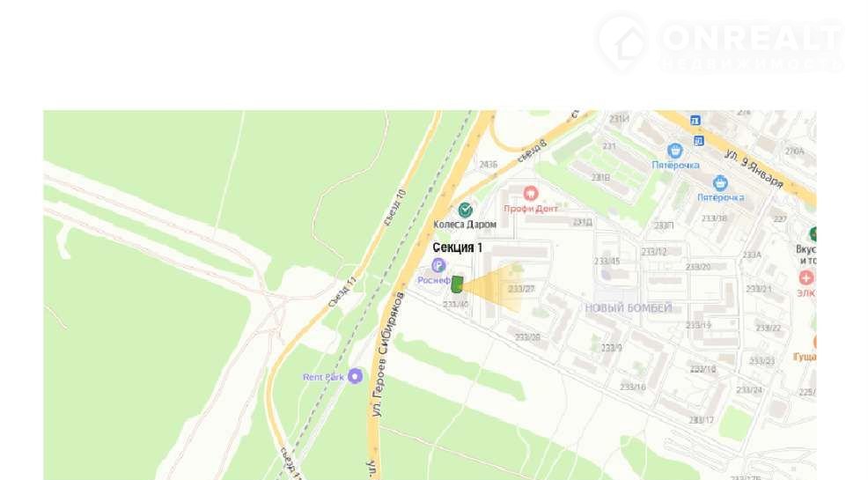Open the red medical cross marker

[806, 277]
